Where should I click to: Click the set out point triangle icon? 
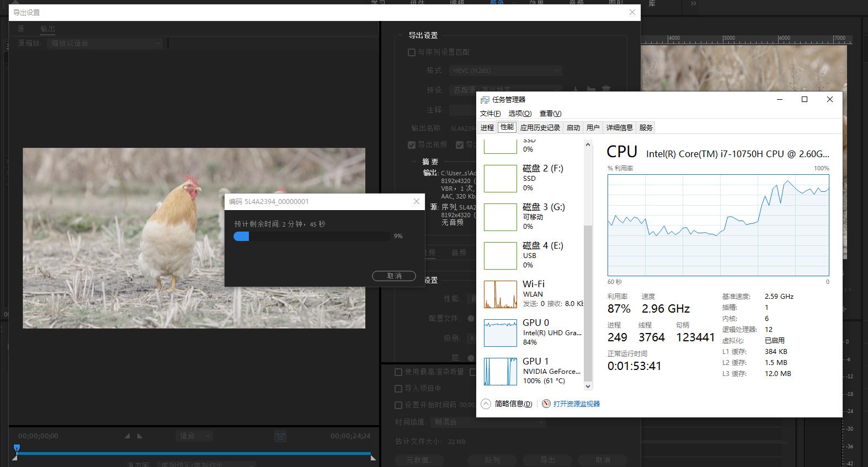(x=140, y=436)
